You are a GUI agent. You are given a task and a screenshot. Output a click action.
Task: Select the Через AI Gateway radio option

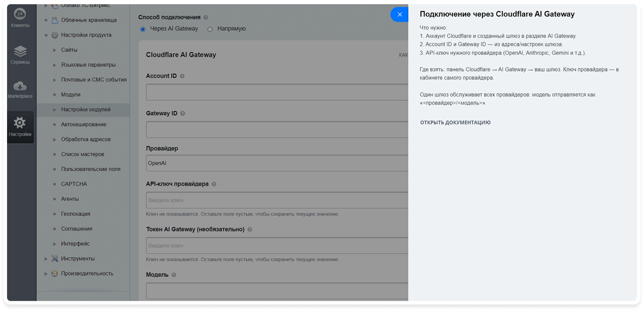tap(143, 29)
